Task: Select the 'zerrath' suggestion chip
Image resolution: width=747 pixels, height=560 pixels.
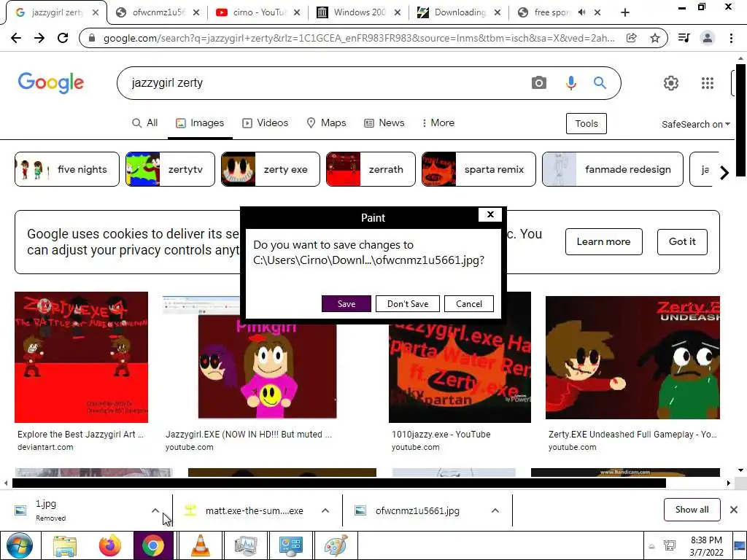Action: [x=371, y=169]
